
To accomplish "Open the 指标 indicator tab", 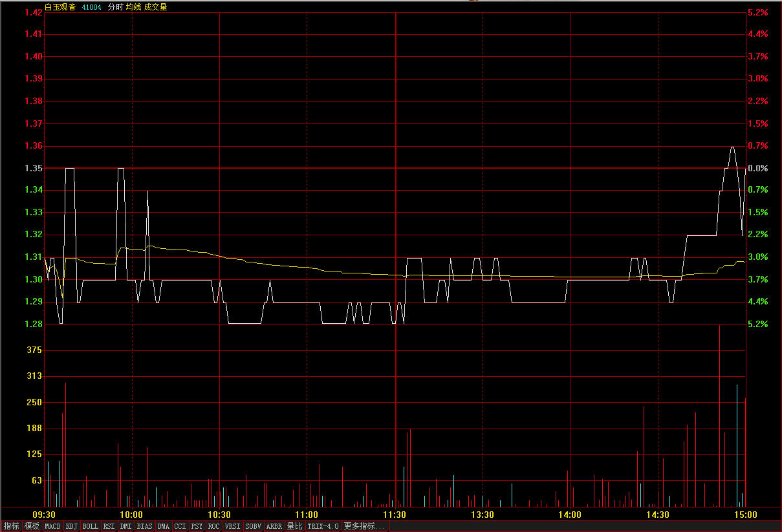I will (11, 526).
